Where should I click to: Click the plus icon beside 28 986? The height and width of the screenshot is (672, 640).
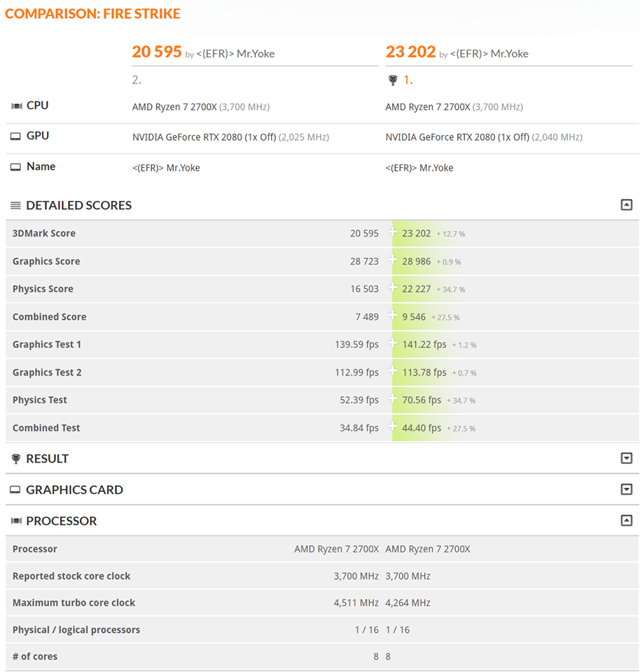[x=392, y=259]
